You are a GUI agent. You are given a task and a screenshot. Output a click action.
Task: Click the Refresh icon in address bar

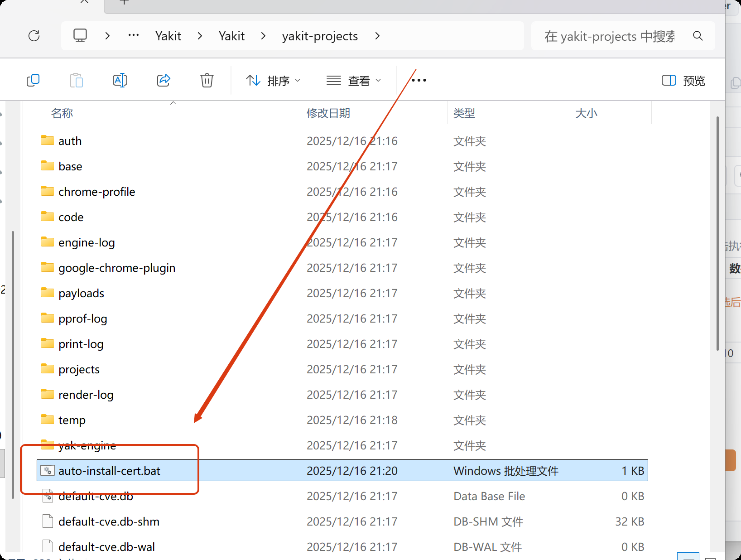(34, 36)
